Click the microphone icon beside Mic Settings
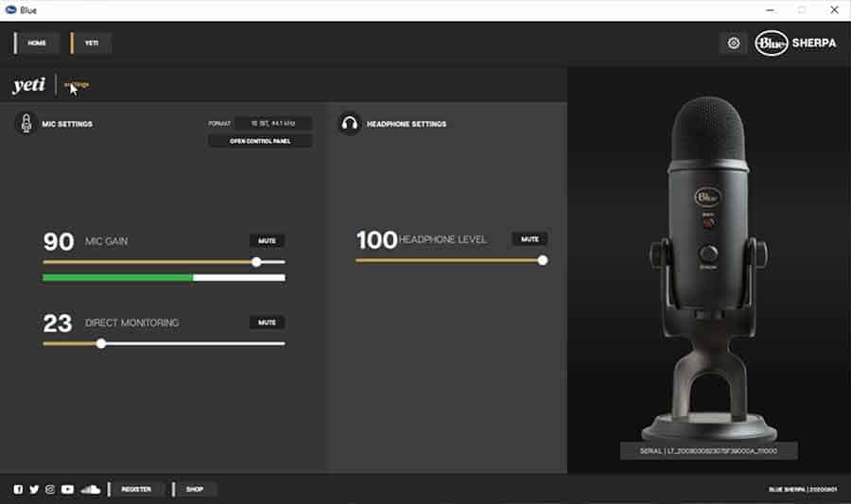The width and height of the screenshot is (851, 504). point(26,124)
